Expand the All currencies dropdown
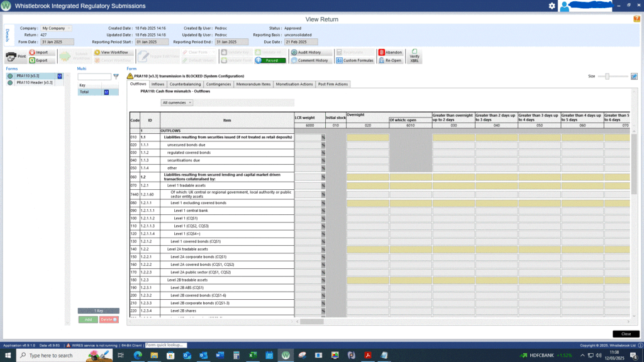The height and width of the screenshot is (362, 644). [x=177, y=102]
